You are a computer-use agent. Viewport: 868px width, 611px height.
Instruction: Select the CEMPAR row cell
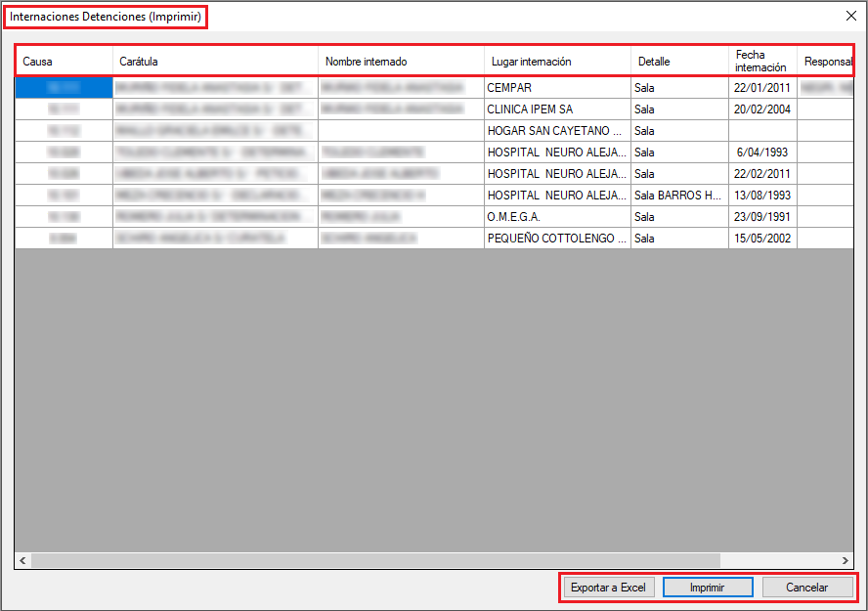click(557, 88)
